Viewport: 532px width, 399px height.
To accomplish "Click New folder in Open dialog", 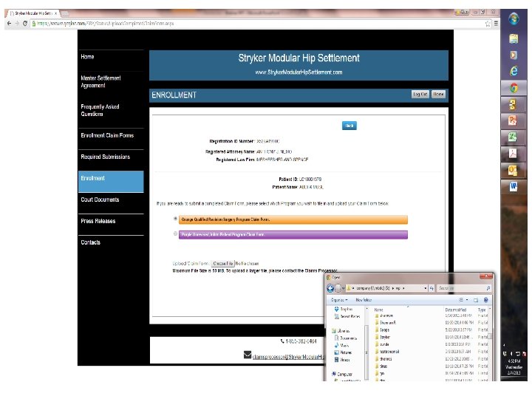I will 364,300.
